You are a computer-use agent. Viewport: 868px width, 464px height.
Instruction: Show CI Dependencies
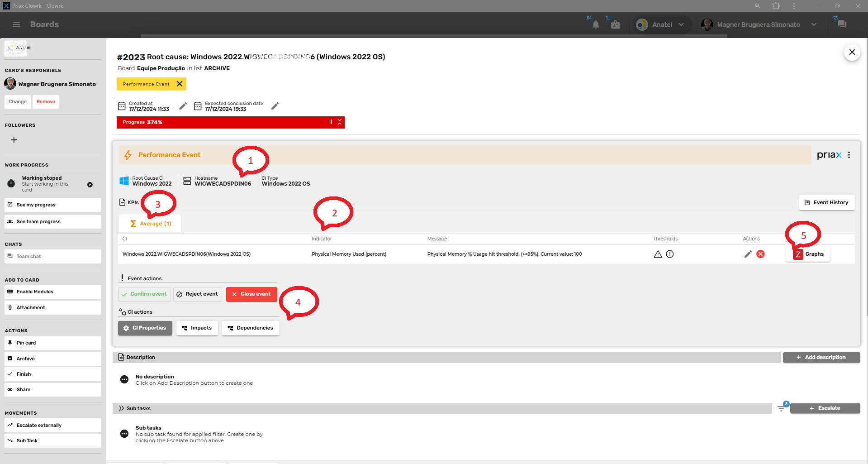tap(251, 328)
